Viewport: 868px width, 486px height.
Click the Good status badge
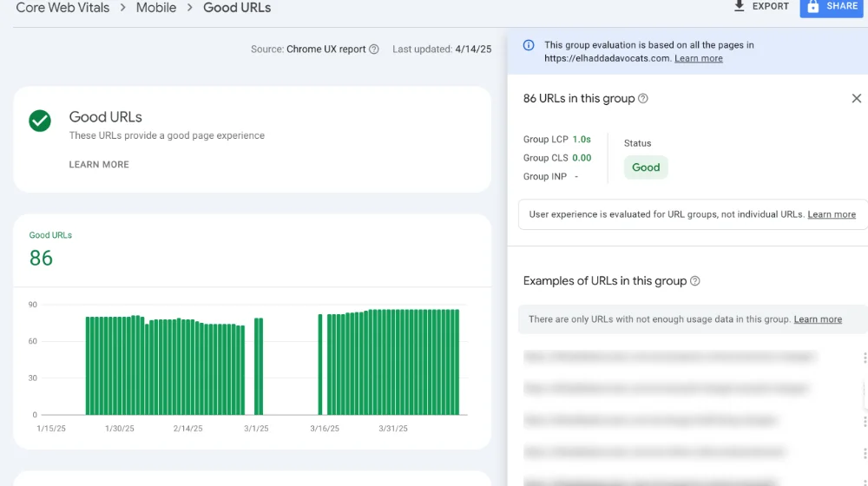[646, 167]
